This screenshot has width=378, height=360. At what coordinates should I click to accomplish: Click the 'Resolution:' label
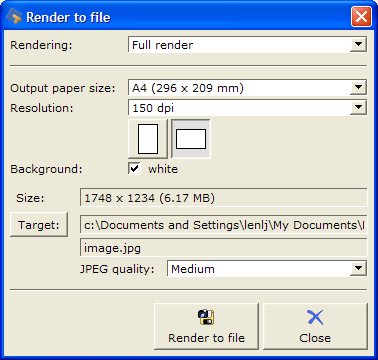tap(42, 108)
